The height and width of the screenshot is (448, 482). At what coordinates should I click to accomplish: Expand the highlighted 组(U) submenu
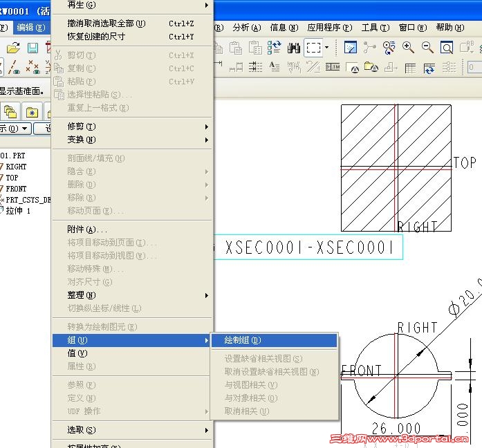point(132,340)
